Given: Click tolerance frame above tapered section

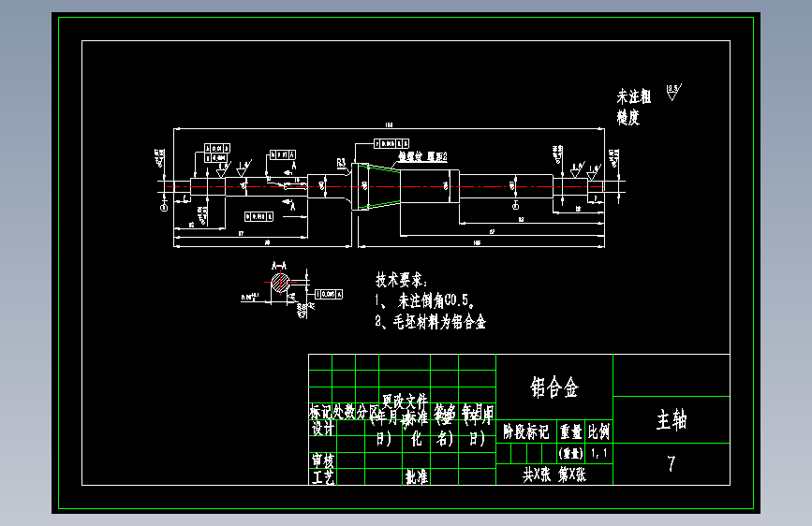Looking at the screenshot, I should pyautogui.click(x=391, y=143).
